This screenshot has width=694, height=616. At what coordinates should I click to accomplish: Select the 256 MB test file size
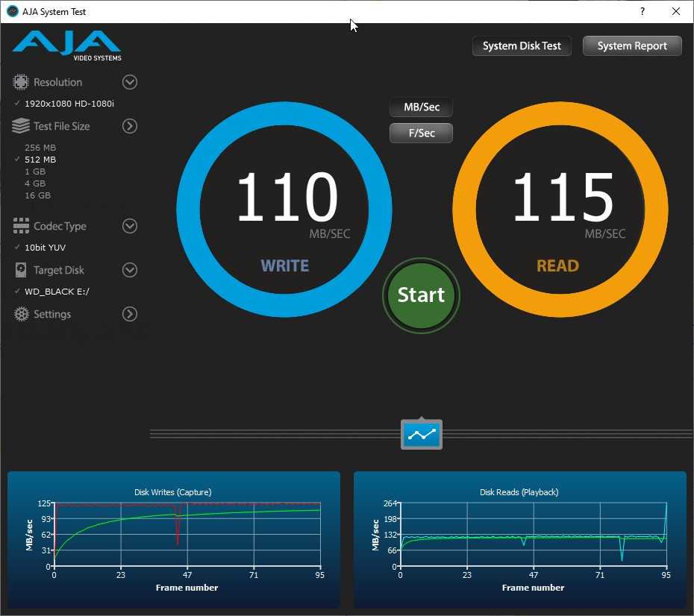click(x=40, y=148)
